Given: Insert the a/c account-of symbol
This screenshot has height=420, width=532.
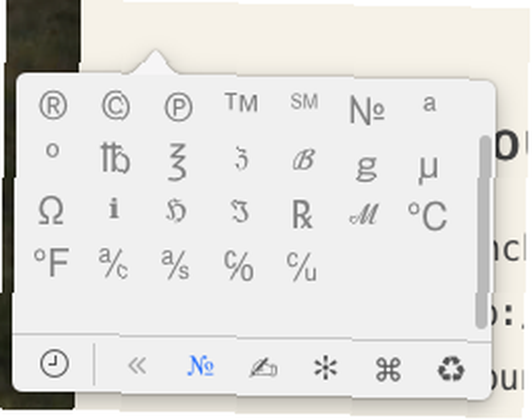Looking at the screenshot, I should point(113,263).
